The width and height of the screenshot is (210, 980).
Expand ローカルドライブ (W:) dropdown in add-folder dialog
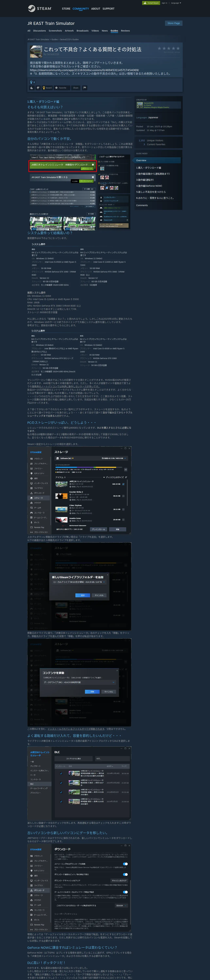point(79,582)
